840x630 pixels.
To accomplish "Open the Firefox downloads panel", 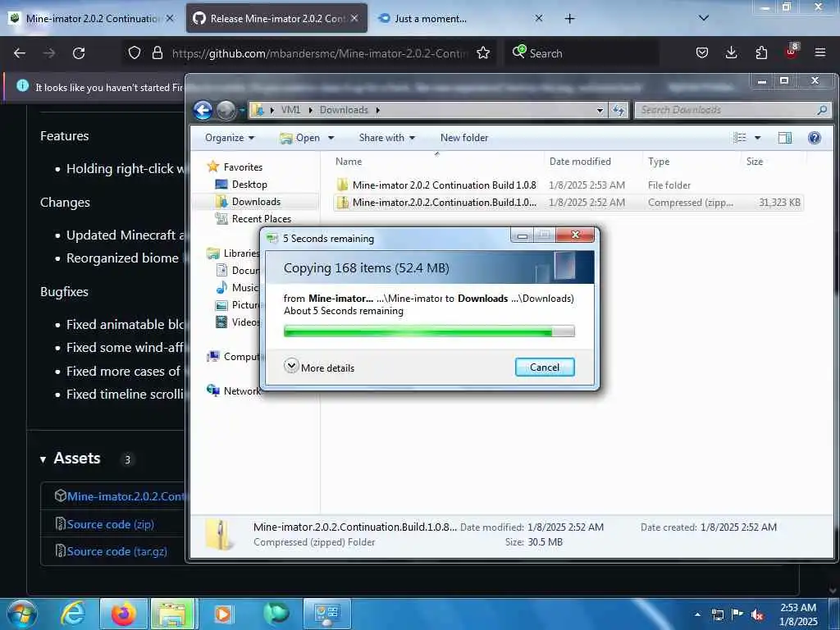I will [731, 53].
